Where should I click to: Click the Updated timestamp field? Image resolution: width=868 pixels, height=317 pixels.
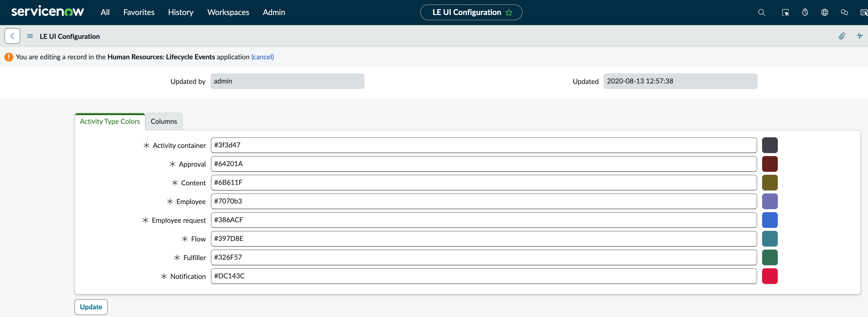coord(680,81)
